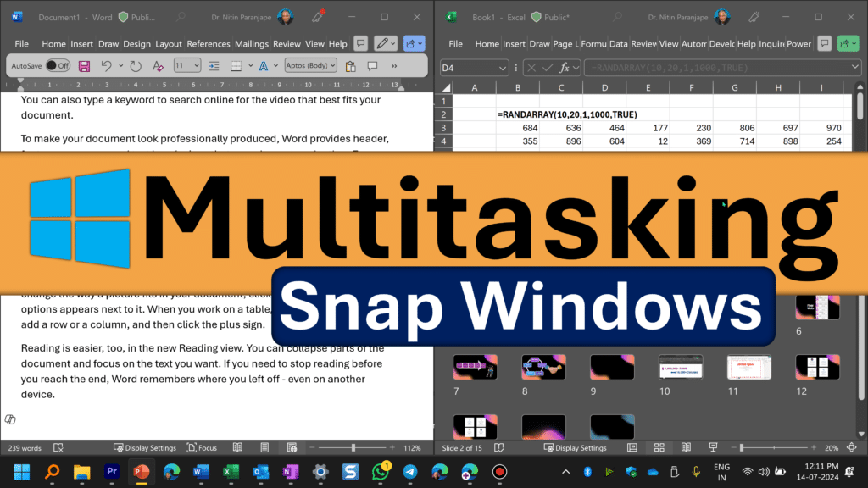Click the Share button in Excel
This screenshot has height=488, width=868.
click(x=848, y=43)
